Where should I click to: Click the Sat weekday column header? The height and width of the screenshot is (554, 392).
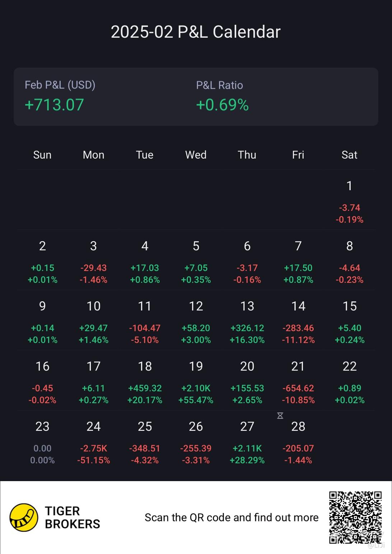click(349, 155)
